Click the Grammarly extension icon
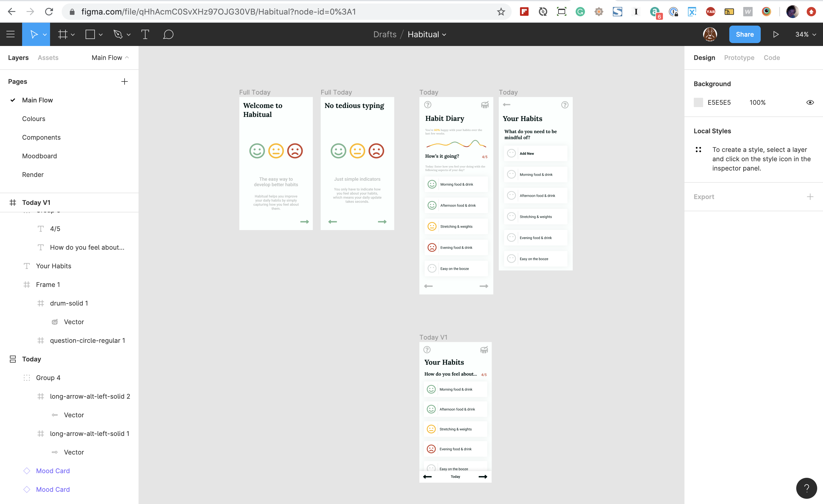The width and height of the screenshot is (823, 504). pyautogui.click(x=580, y=12)
